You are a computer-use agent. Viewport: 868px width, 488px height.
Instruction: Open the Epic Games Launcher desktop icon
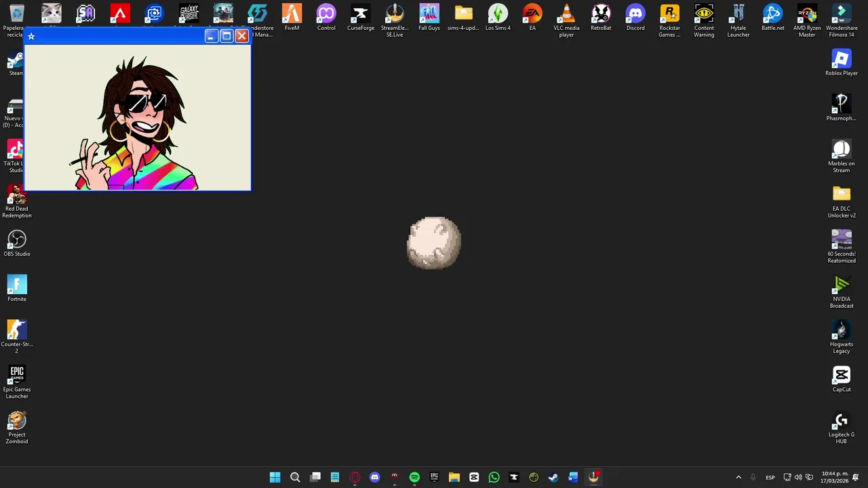click(17, 382)
